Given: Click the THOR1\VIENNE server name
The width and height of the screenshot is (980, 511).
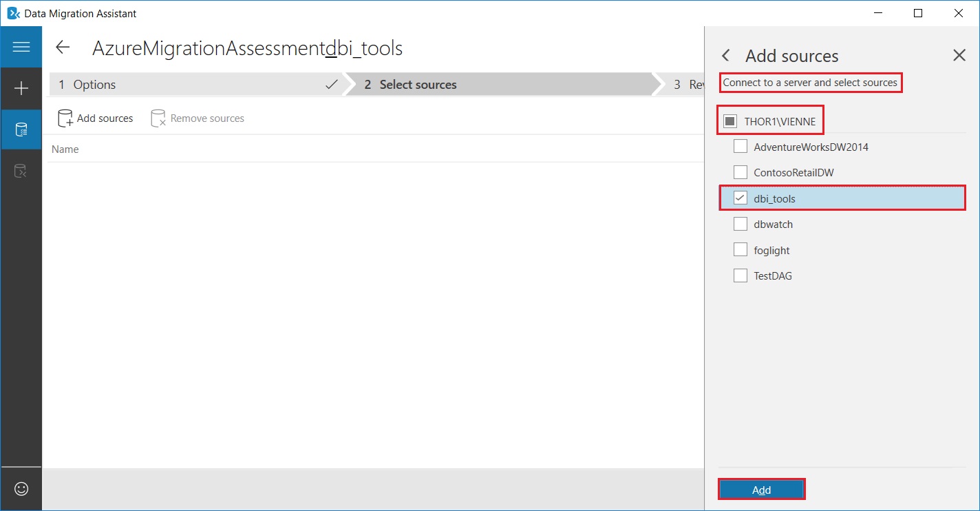Looking at the screenshot, I should (x=780, y=122).
